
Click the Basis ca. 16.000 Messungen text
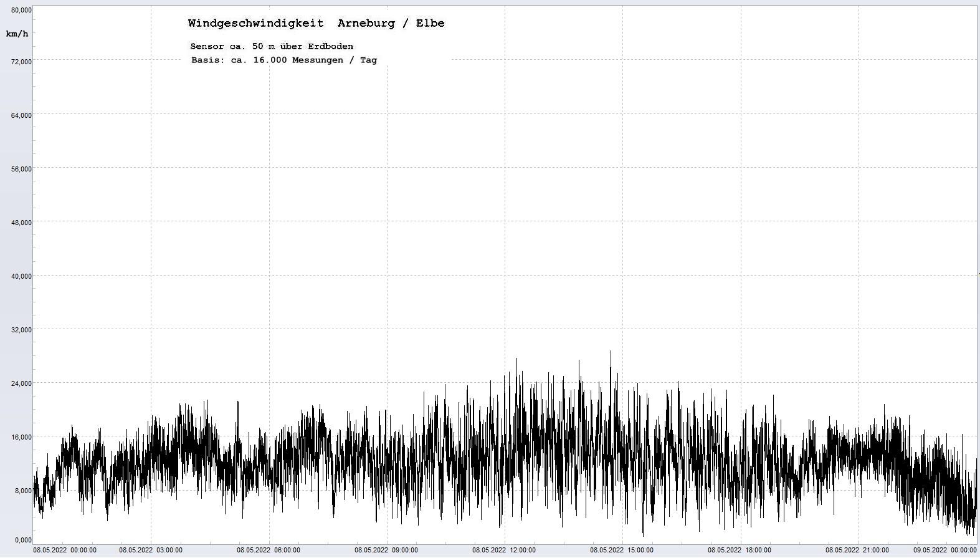pyautogui.click(x=283, y=60)
